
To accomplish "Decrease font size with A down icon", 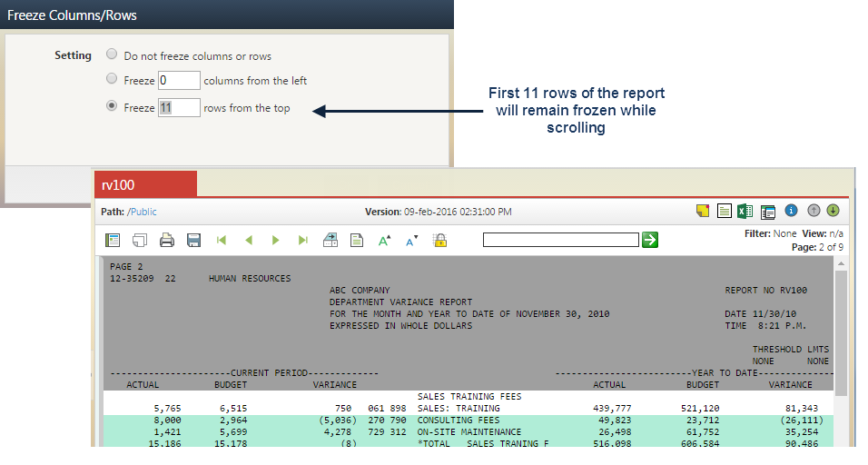I will (412, 241).
